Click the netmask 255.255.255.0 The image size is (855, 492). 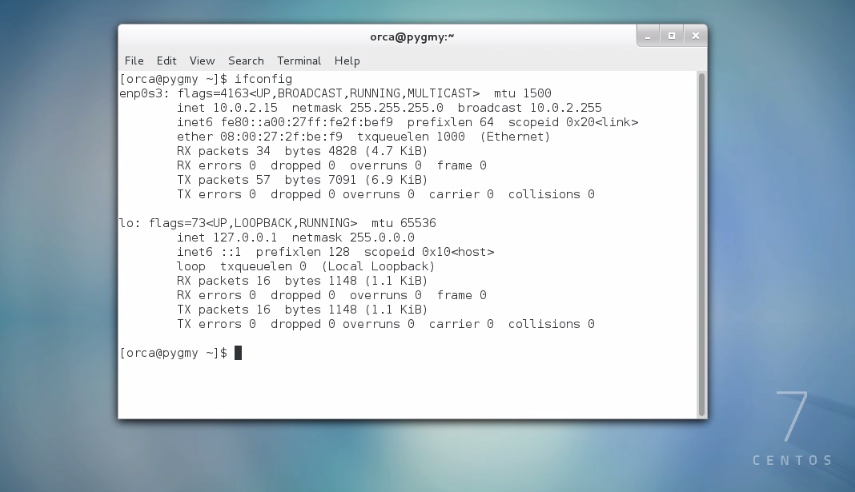[x=396, y=108]
